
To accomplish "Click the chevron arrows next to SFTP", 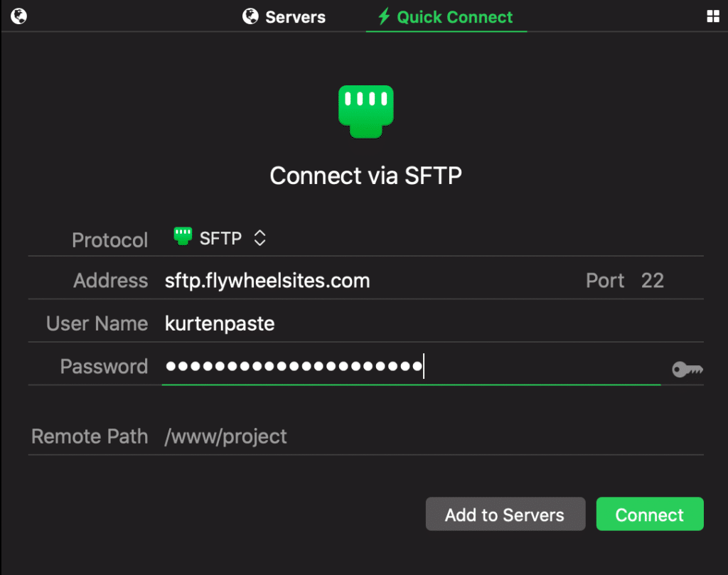I will tap(259, 238).
